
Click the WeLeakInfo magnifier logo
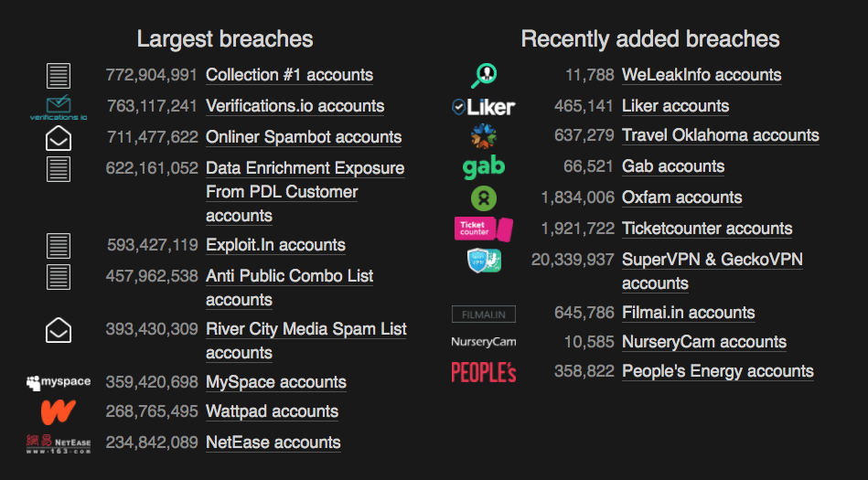tap(484, 75)
